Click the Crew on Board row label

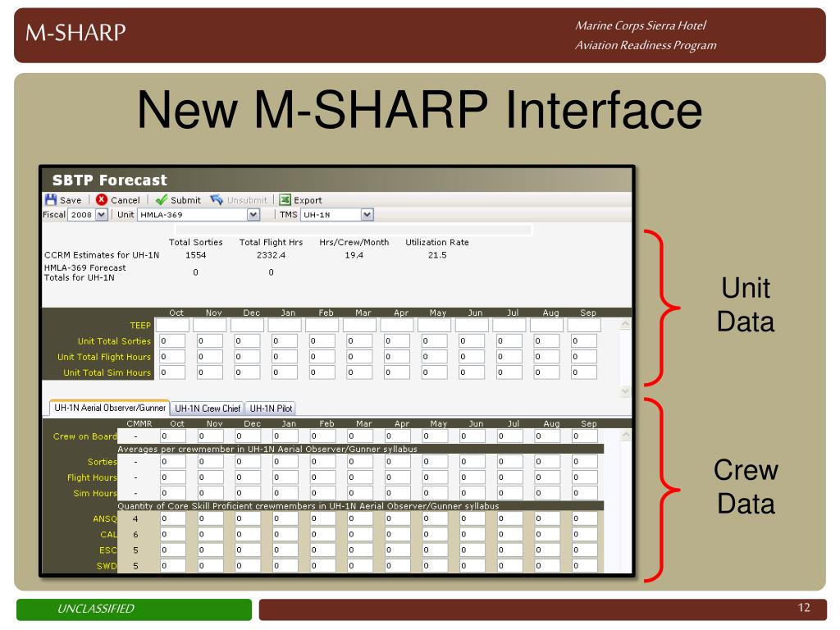[x=84, y=436]
